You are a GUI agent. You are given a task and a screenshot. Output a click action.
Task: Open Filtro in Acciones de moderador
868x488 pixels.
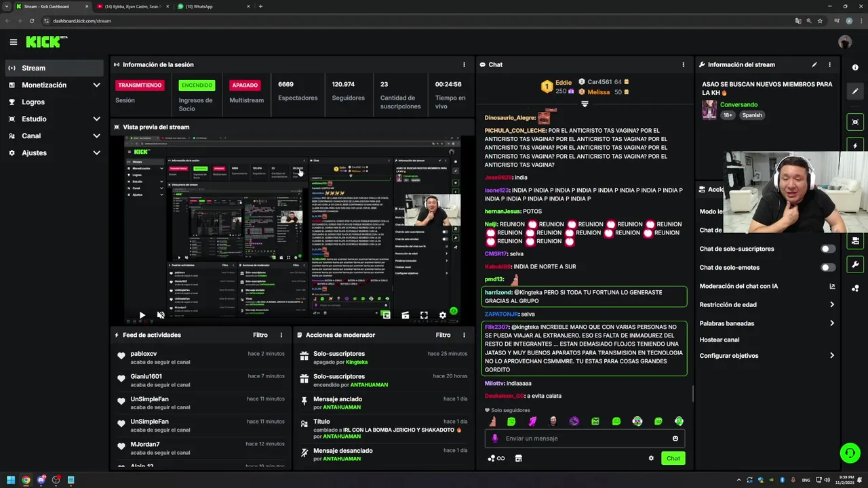pos(443,335)
